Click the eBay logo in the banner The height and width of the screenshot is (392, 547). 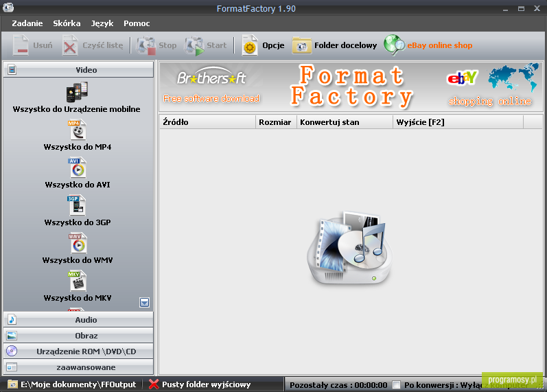(463, 78)
